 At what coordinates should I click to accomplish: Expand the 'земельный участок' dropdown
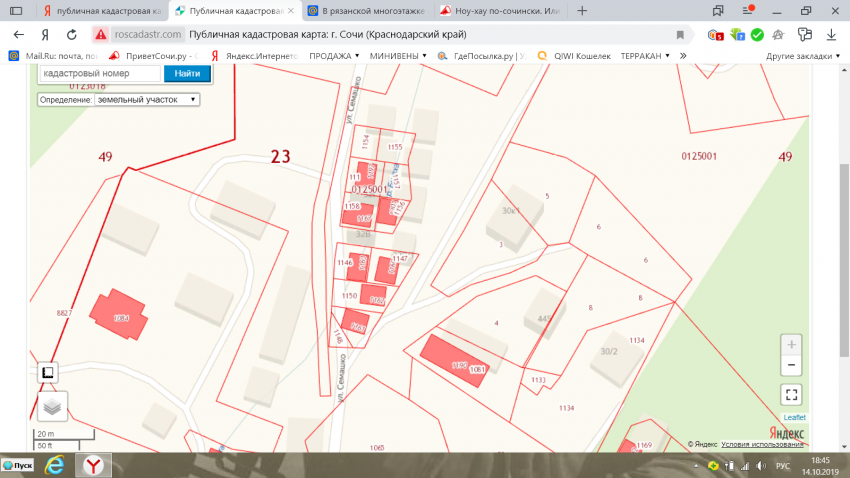tap(147, 100)
